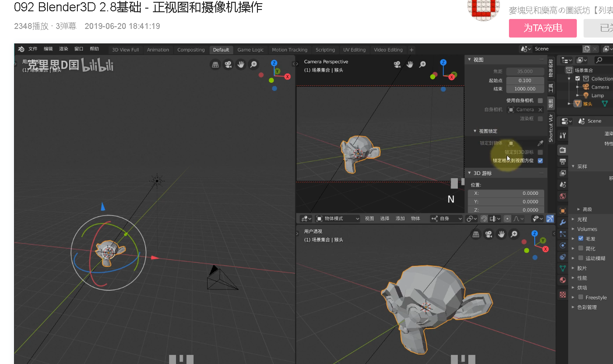Click the 焦距 value field showing 35.000
This screenshot has width=613, height=364.
525,71
